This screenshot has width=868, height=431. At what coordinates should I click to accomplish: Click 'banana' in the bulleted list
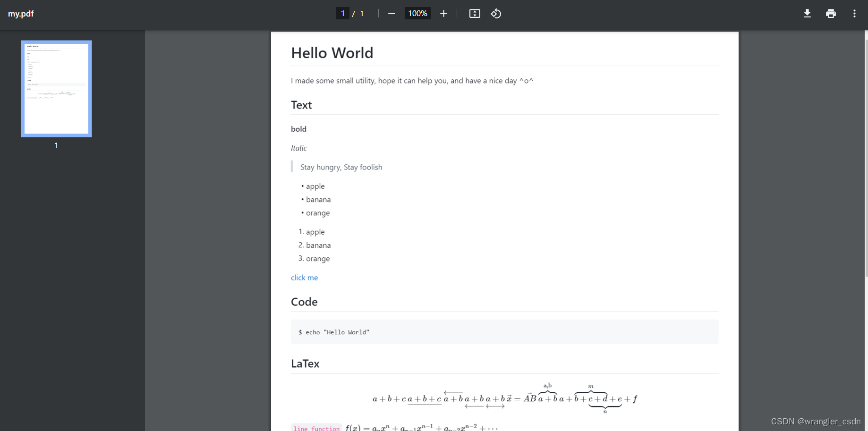(x=318, y=200)
